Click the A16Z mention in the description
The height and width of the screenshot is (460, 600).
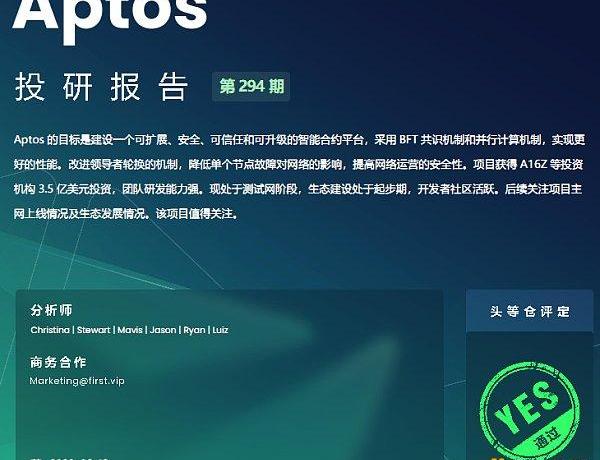[x=534, y=165]
